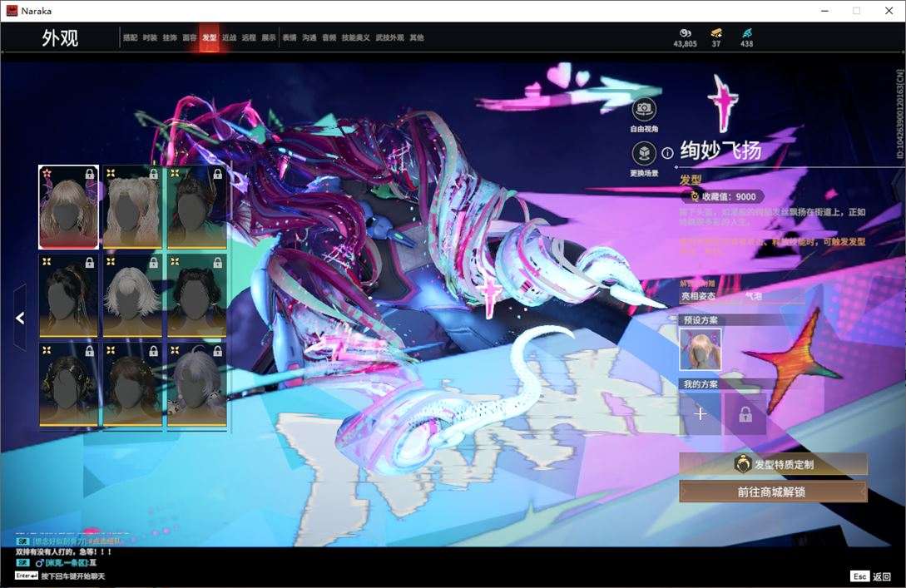The height and width of the screenshot is (588, 906).
Task: Click the 收藏值 9000 collection badge
Action: 723,196
